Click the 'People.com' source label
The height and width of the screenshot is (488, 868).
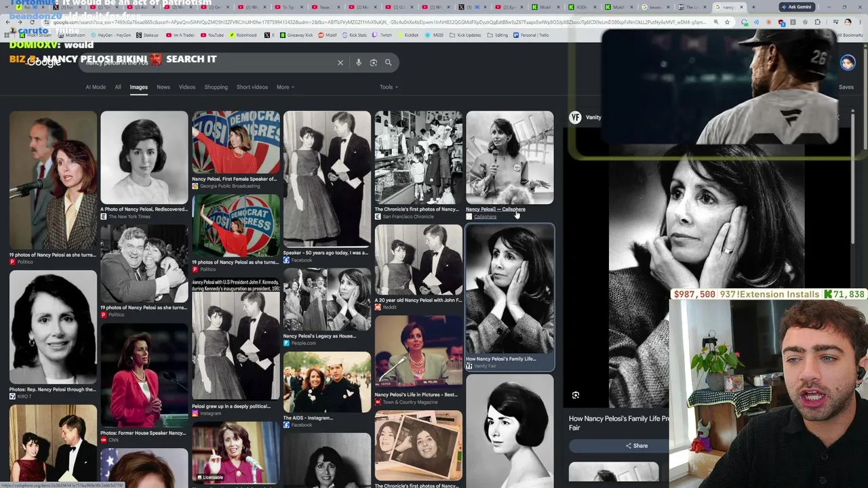pos(303,344)
